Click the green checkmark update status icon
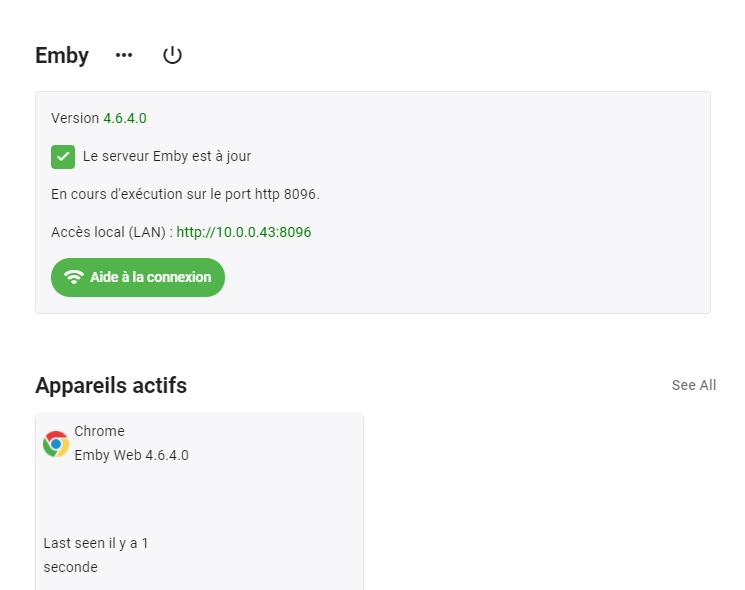Viewport: 745px width, 590px height. coord(63,157)
